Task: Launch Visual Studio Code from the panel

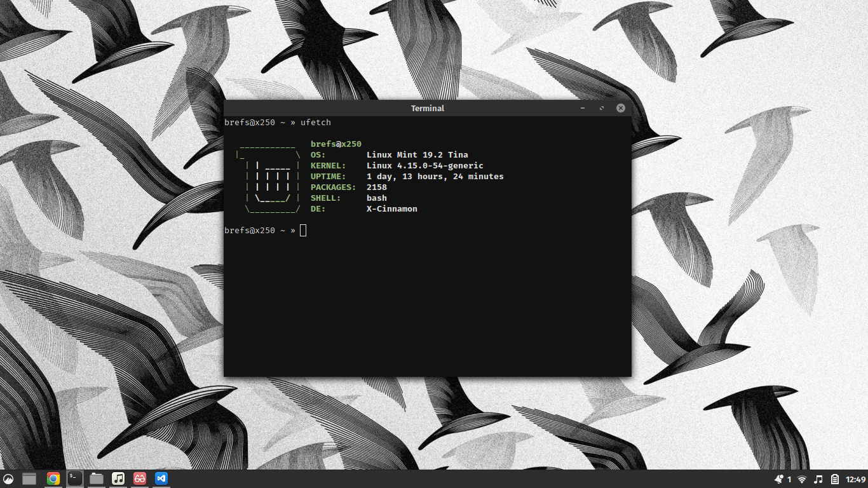Action: [x=161, y=478]
